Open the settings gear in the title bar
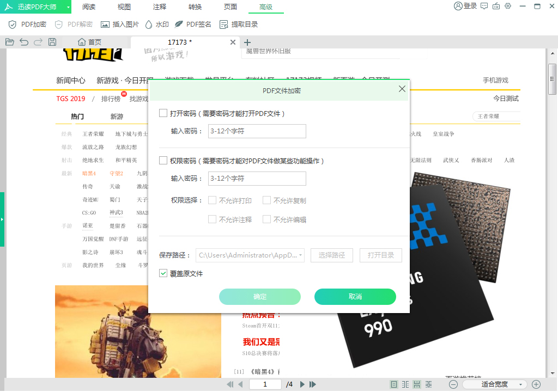558x392 pixels. [x=508, y=7]
